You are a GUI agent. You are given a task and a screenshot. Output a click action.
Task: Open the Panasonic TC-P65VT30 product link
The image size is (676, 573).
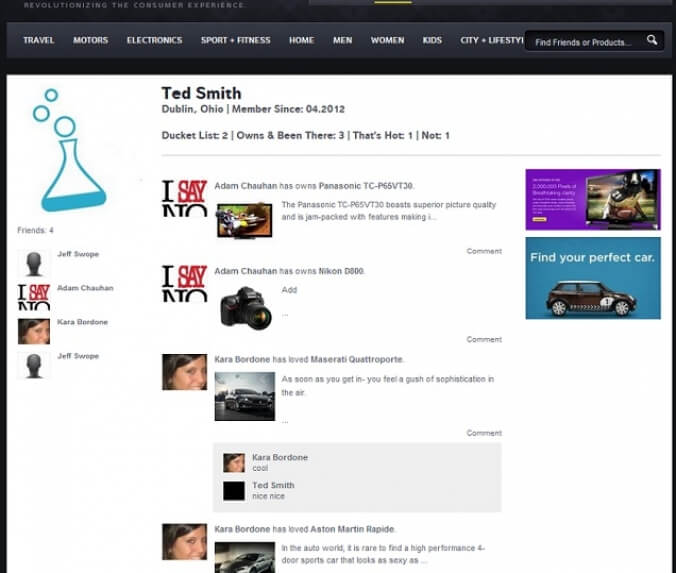point(366,186)
